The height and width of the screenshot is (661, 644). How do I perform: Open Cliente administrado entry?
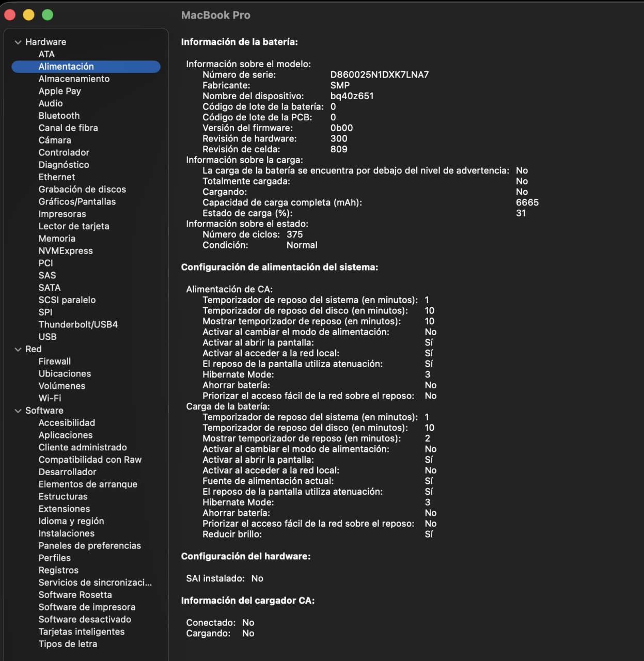click(83, 448)
